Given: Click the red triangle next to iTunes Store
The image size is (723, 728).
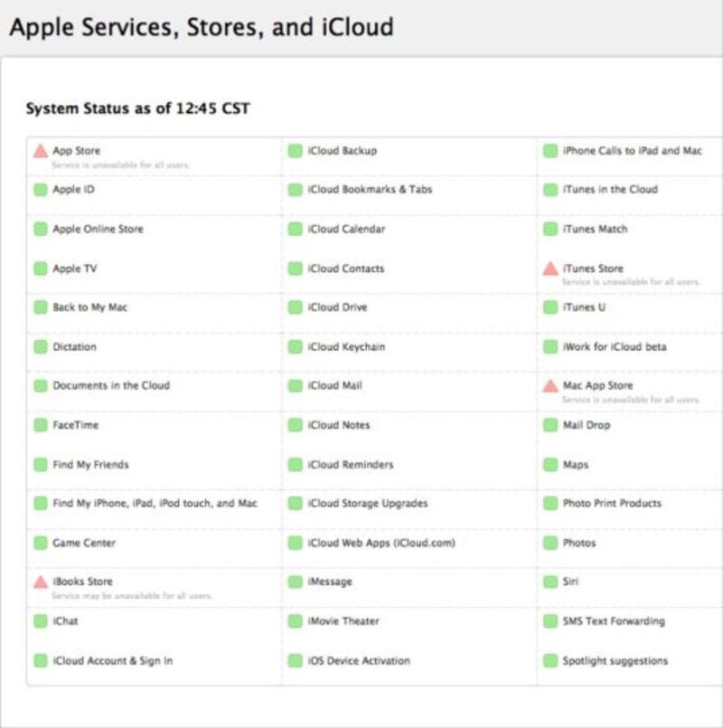Looking at the screenshot, I should (x=550, y=269).
